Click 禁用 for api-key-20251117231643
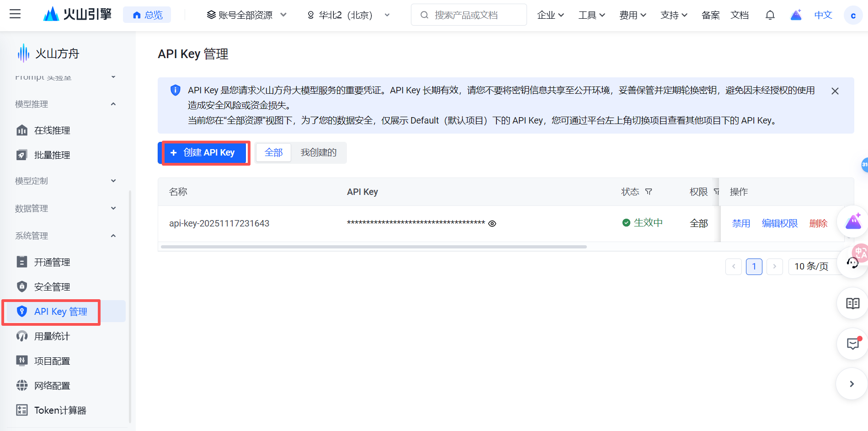Screen dimensions: 868x431 tap(741, 223)
